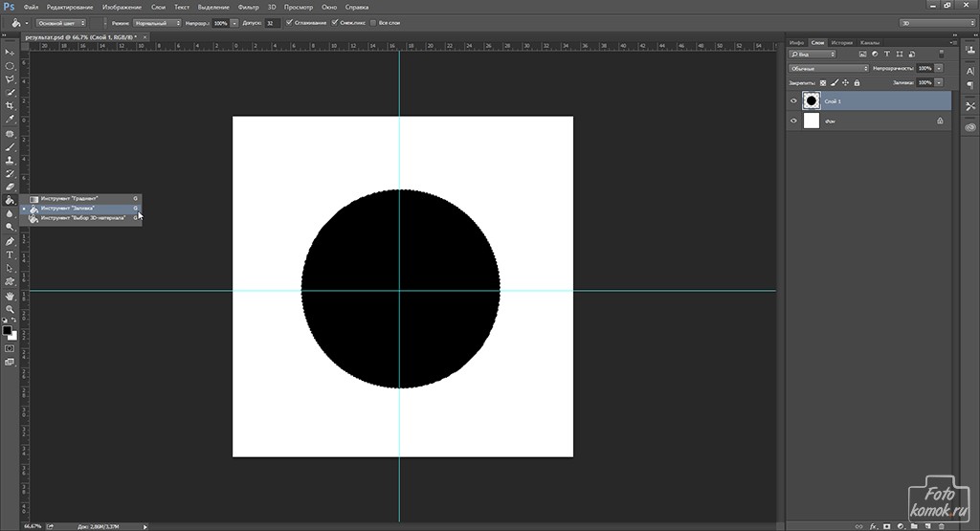This screenshot has width=980, height=531.
Task: Hide the "Слой 1" layer visibility eye
Action: click(x=793, y=100)
